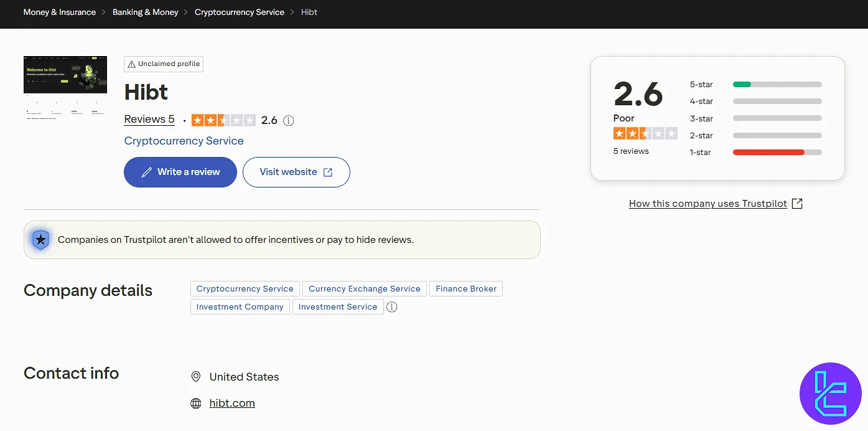Click the United States location text
Screen dimensions: 868x431
point(245,377)
